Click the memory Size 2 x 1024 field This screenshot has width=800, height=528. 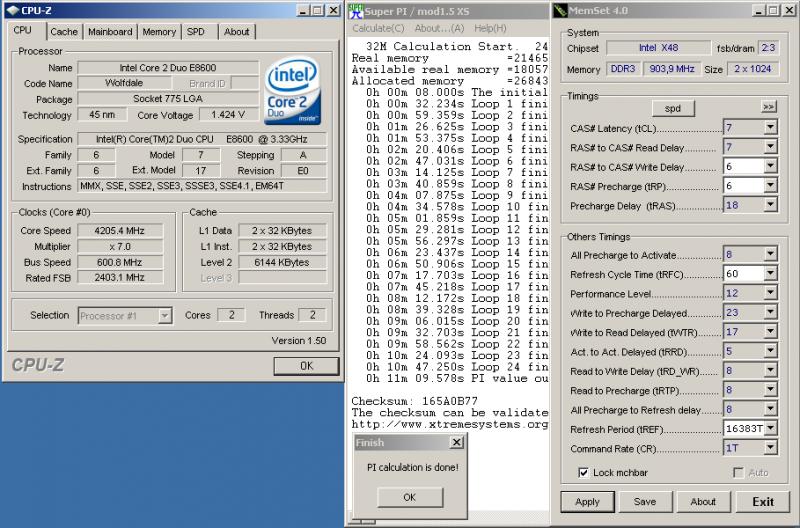point(753,68)
